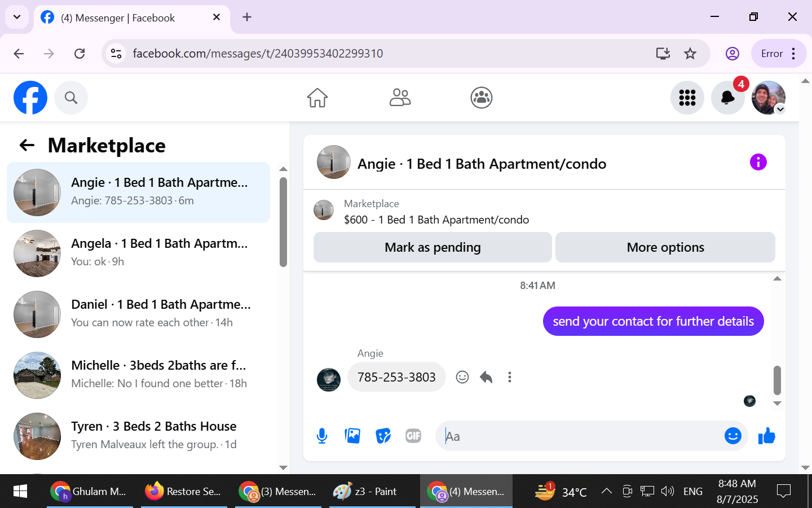Screen dimensions: 812x508
Task: Close the Messenger | Facebook tab
Action: [217, 17]
